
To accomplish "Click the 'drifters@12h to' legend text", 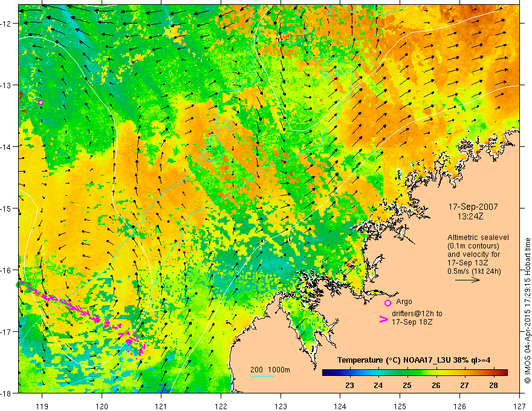I will pos(417,314).
